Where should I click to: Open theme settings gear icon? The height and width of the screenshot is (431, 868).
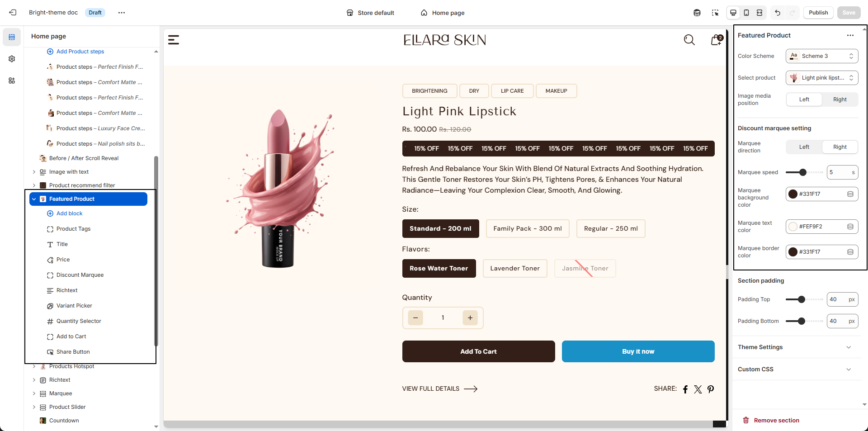(x=12, y=59)
